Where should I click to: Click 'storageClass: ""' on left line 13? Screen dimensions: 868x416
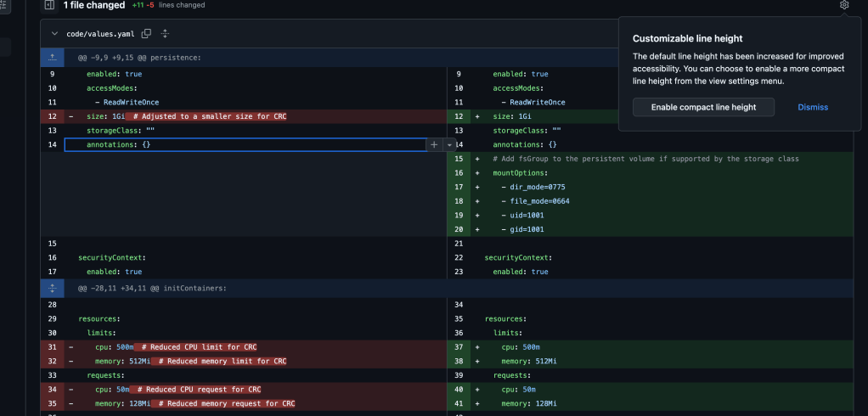tap(121, 131)
